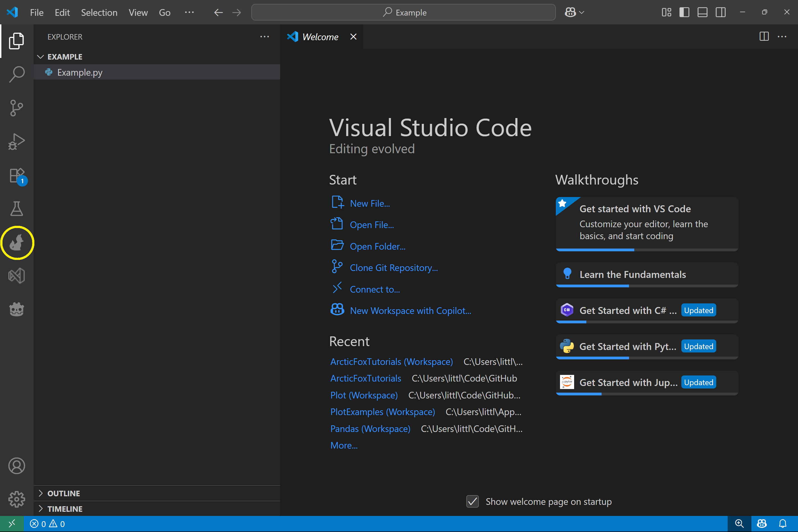
Task: Open the Accounts menu
Action: pos(16,466)
